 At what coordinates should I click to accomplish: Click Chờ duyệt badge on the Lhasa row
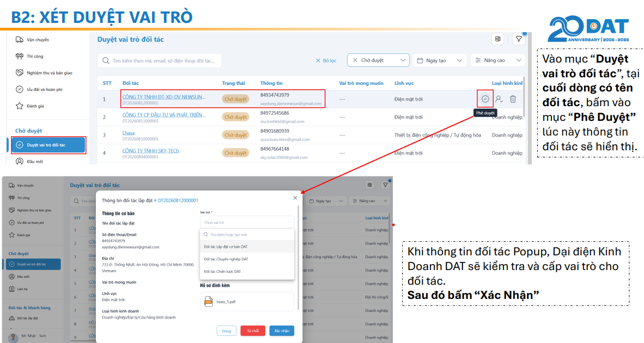(235, 135)
